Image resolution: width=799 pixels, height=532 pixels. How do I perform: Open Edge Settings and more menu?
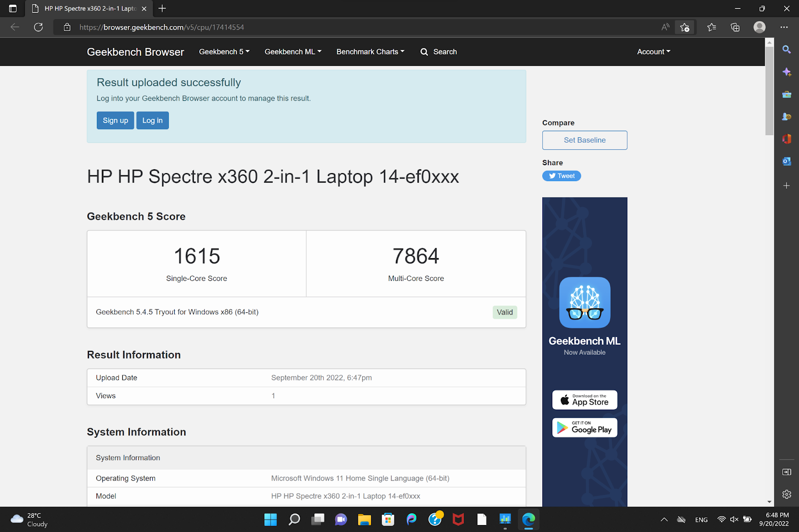pos(784,27)
